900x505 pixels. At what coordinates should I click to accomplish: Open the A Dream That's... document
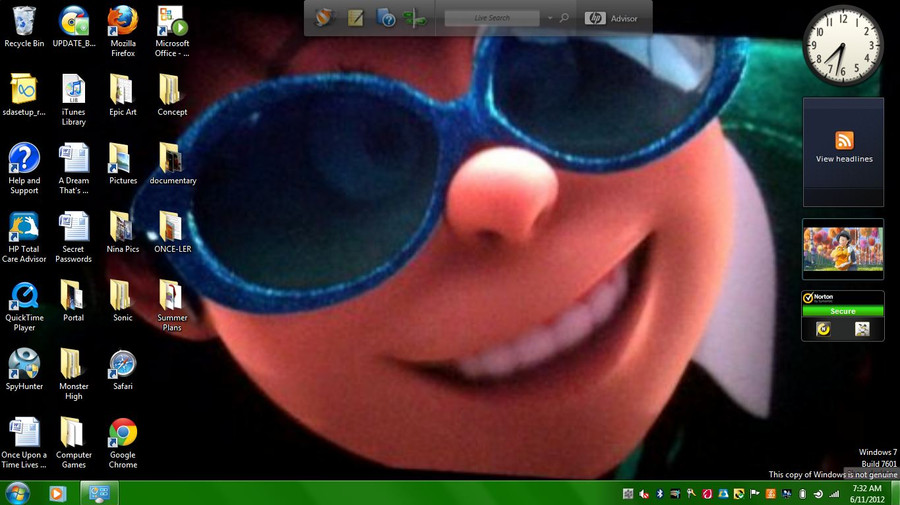click(x=73, y=169)
